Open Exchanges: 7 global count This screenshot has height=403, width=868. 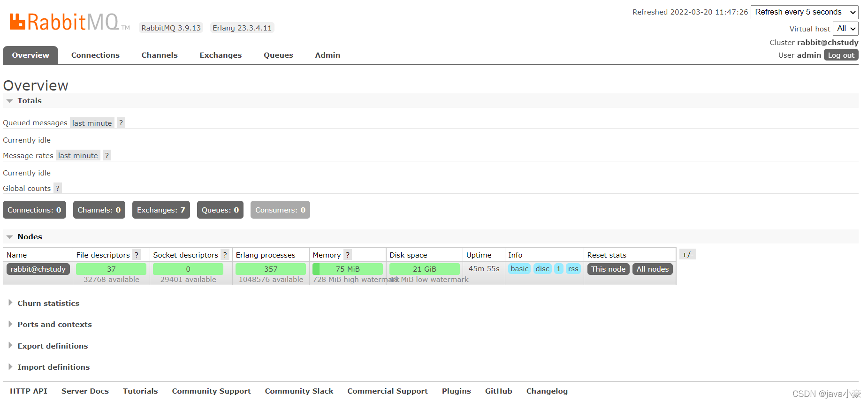click(x=161, y=210)
